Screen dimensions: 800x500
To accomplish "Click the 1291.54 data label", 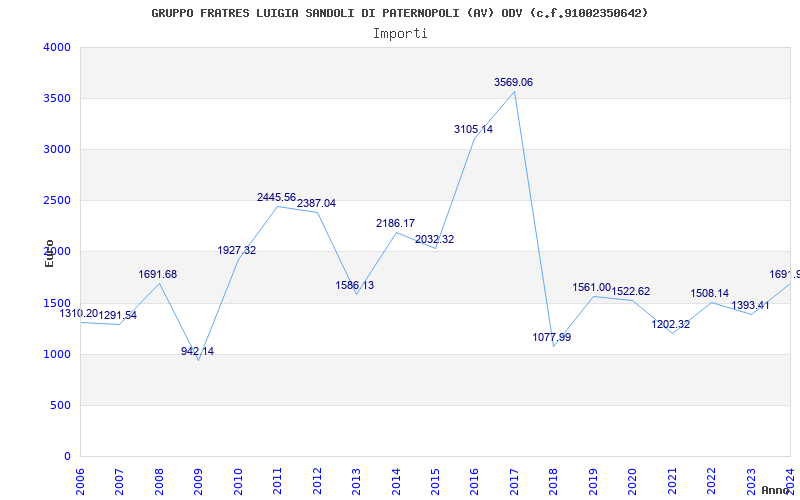I will click(x=117, y=316).
